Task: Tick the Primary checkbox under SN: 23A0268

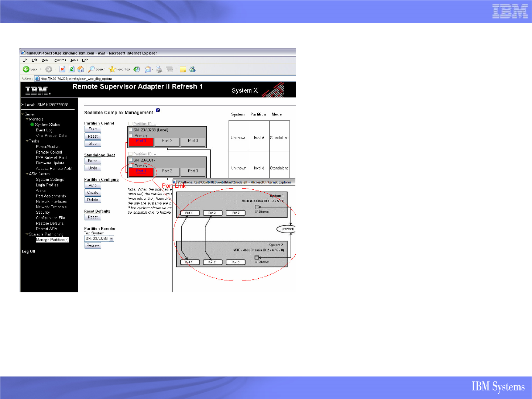Action: tap(131, 135)
